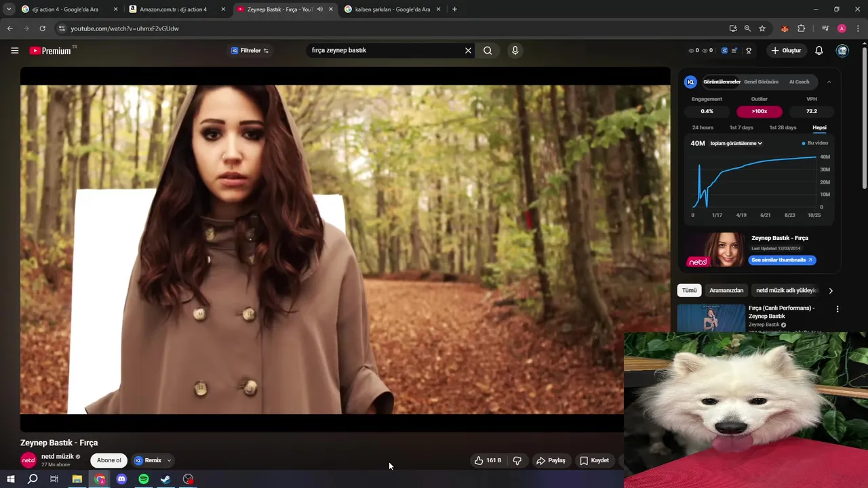Bookmark this page with the star
868x488 pixels.
762,28
